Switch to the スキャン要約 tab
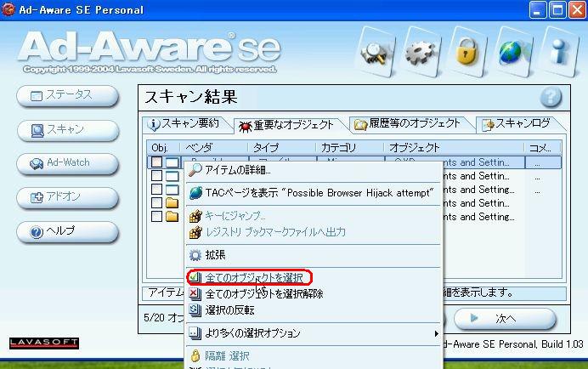 pos(184,124)
